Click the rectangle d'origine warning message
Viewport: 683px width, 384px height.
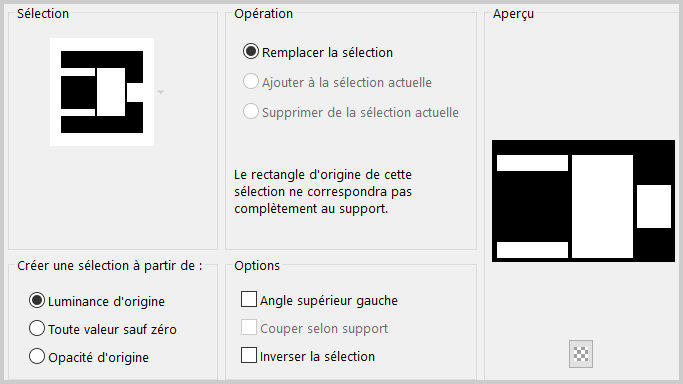point(323,192)
